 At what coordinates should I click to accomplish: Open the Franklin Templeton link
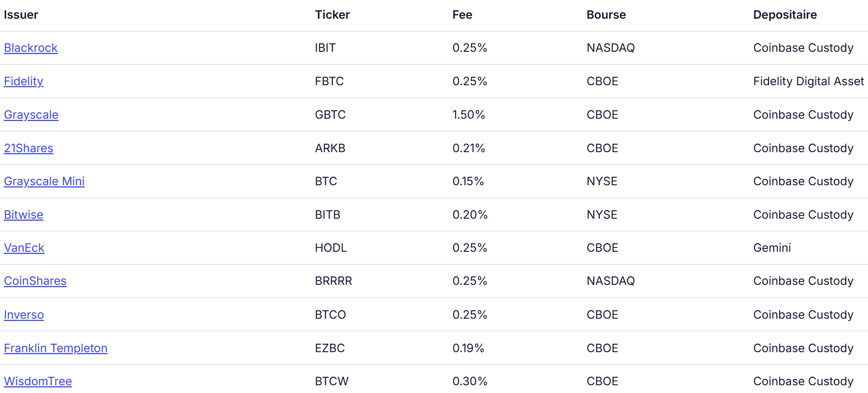tap(56, 348)
